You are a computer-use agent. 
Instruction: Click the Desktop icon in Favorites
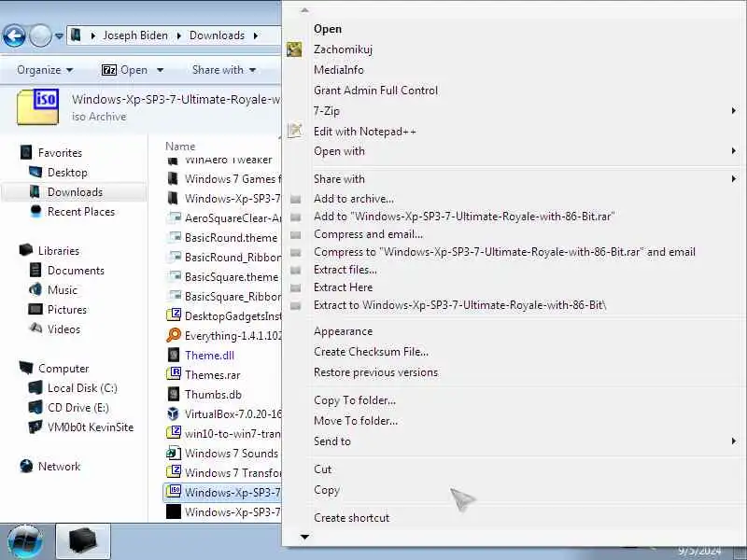35,172
